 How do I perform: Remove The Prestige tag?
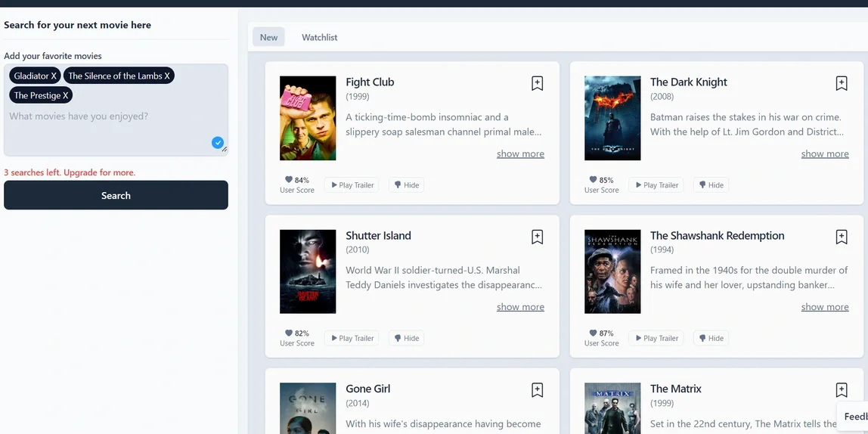tap(65, 95)
